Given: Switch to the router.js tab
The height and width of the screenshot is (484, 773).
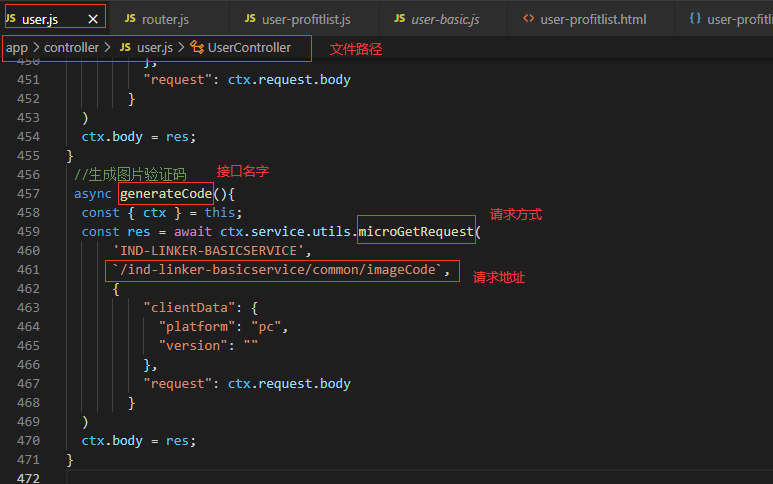Looking at the screenshot, I should [166, 19].
